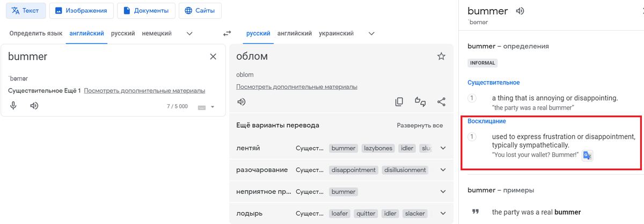644x224 pixels.
Task: Translate the example sentence via Translate icon
Action: click(588, 155)
